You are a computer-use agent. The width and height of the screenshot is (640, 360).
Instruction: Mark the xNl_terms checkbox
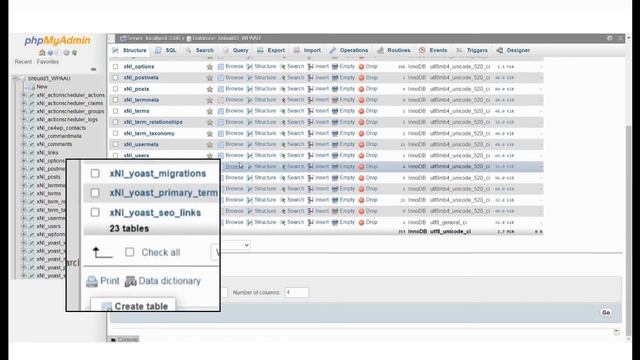coord(116,111)
